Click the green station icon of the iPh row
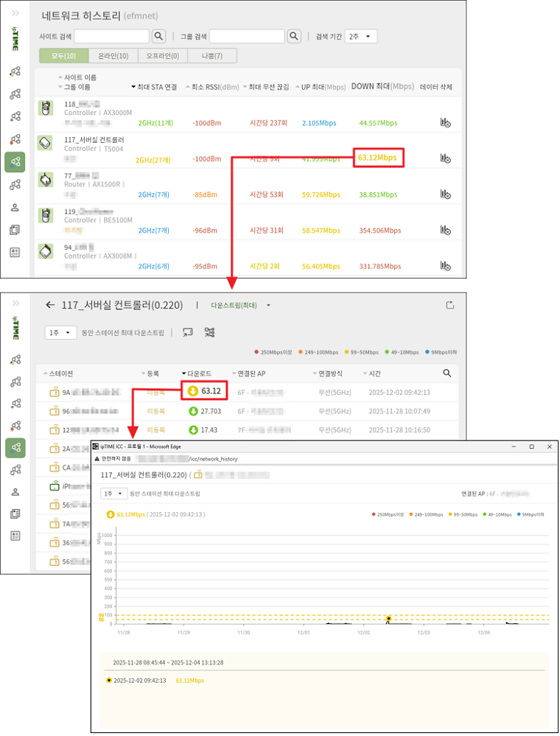This screenshot has height=736, width=560. click(55, 486)
